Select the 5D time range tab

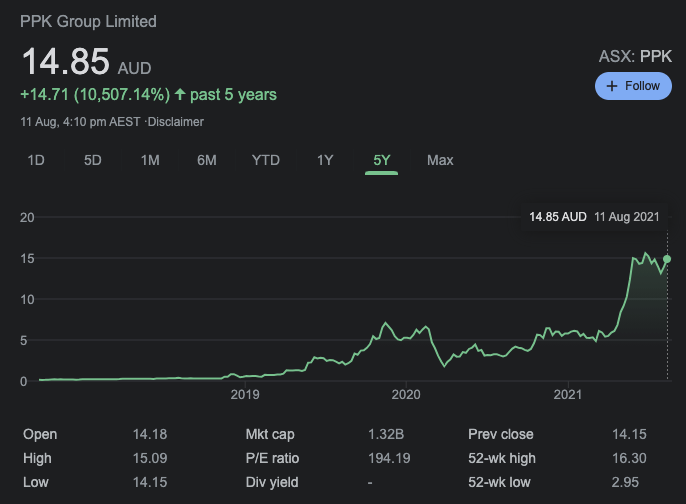pos(93,160)
